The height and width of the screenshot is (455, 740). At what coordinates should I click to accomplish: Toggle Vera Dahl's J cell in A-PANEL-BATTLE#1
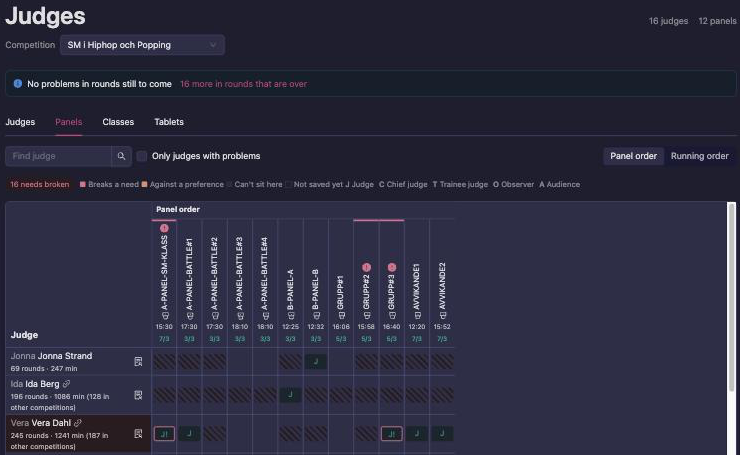189,433
